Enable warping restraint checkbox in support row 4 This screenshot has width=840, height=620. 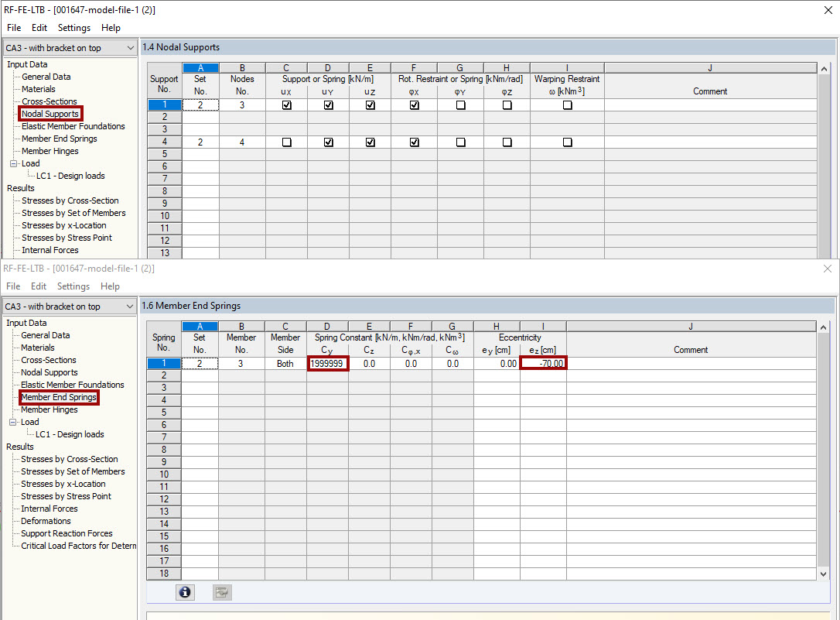(x=567, y=142)
